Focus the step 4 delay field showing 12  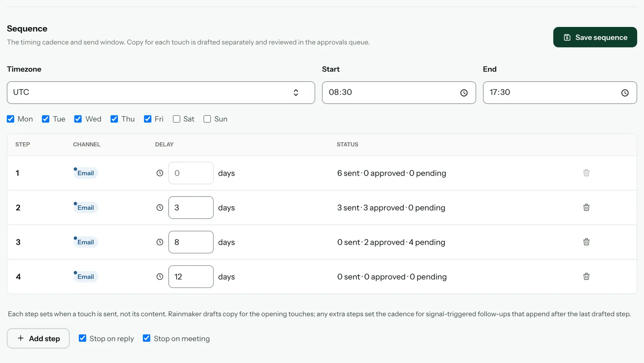[191, 277]
